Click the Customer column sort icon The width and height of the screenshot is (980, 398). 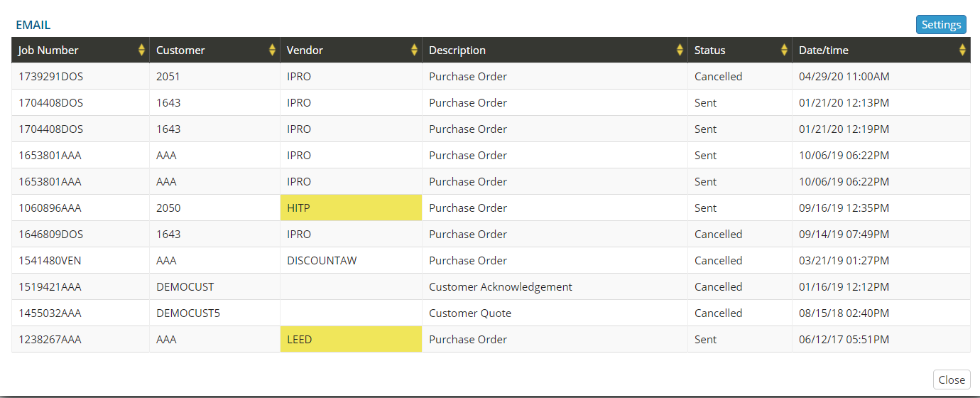tap(272, 50)
